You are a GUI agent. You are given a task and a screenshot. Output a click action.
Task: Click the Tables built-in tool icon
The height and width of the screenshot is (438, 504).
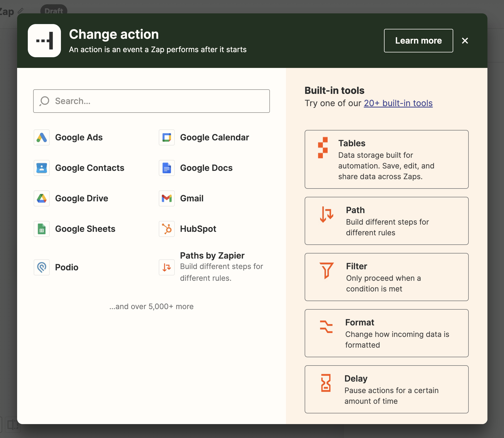pos(323,148)
